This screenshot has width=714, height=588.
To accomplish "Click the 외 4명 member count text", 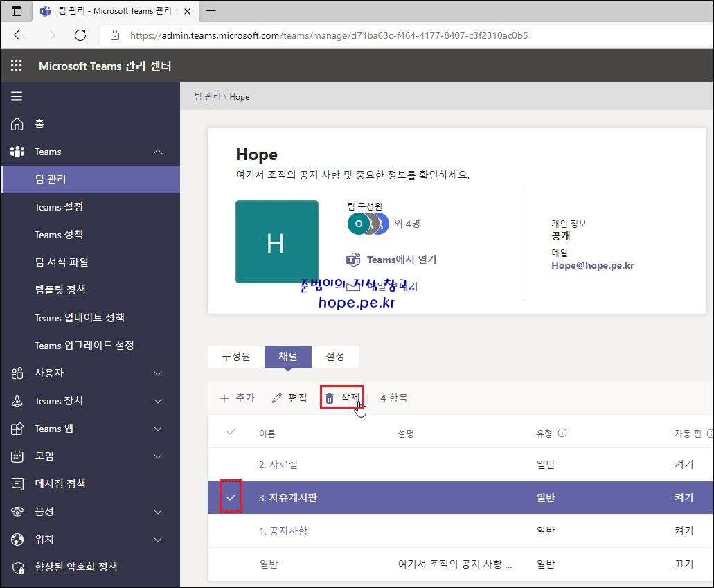I will [407, 224].
